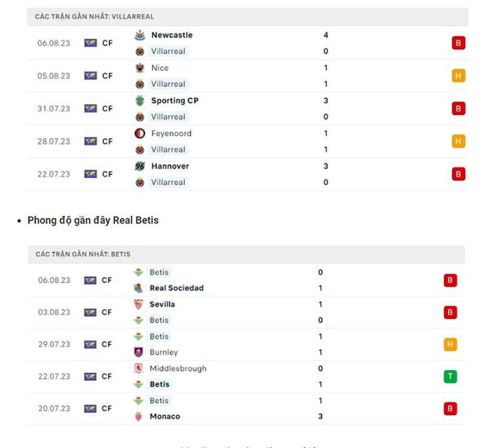Click the Feyenoord club crest icon
Screen dimensions: 485x448
click(x=140, y=133)
